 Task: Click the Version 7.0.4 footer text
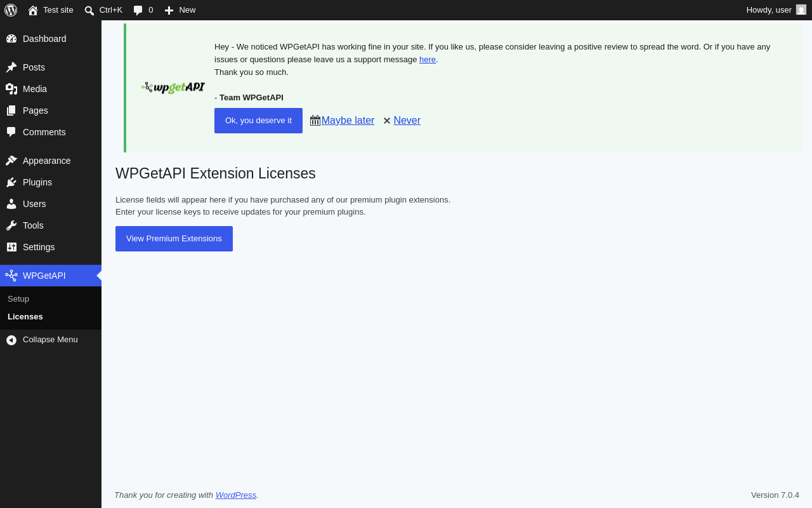pyautogui.click(x=775, y=495)
